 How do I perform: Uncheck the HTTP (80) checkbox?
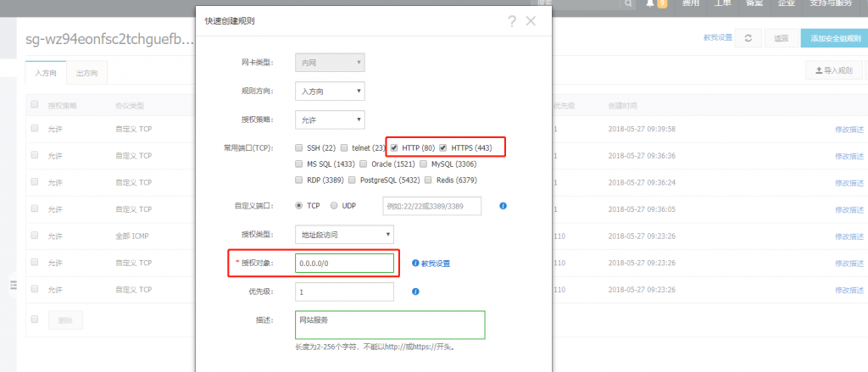(x=394, y=147)
